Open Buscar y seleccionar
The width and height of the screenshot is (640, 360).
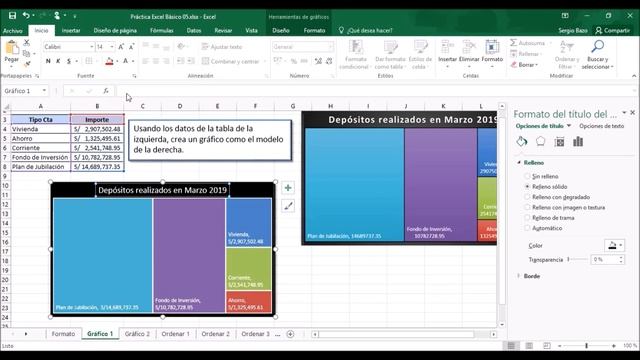[597, 55]
